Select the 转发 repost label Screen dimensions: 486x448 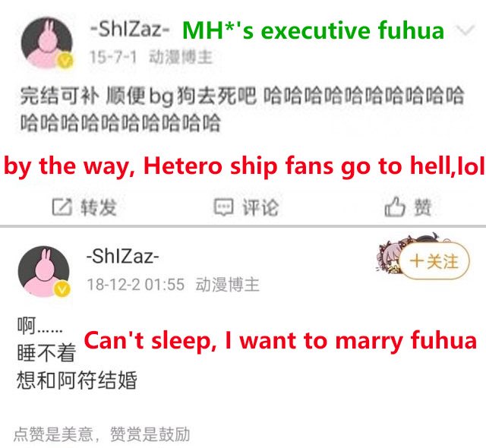(99, 207)
